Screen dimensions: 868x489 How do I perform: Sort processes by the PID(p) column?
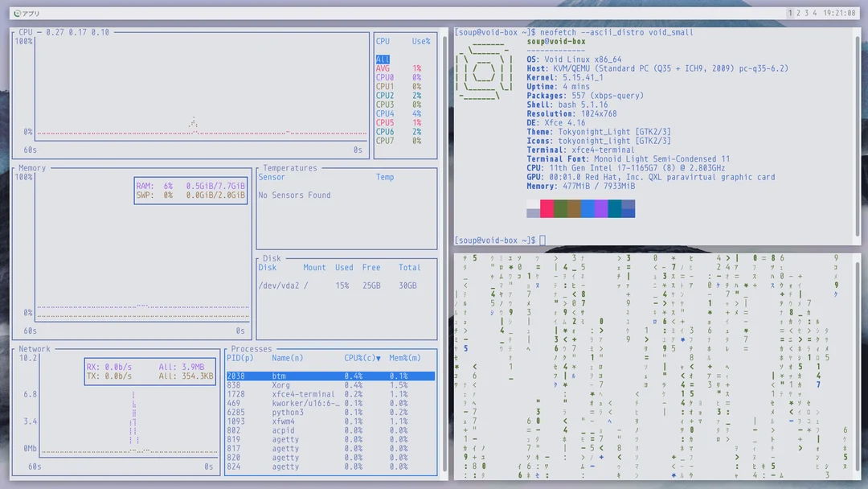239,357
